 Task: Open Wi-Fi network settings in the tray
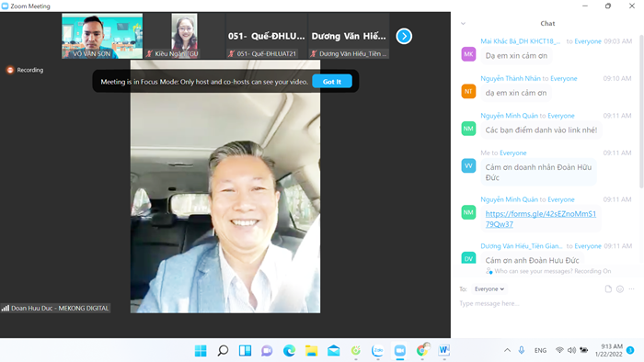point(559,350)
